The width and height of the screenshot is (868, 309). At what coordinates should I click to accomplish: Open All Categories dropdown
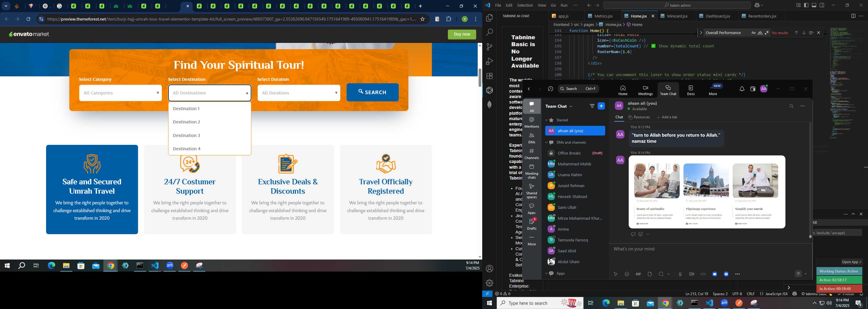(x=120, y=93)
